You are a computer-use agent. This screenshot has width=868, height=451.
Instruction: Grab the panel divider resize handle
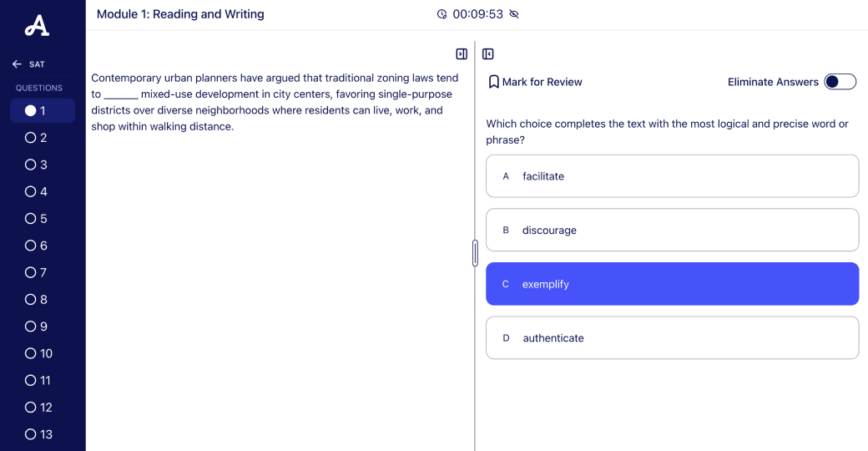(x=475, y=252)
